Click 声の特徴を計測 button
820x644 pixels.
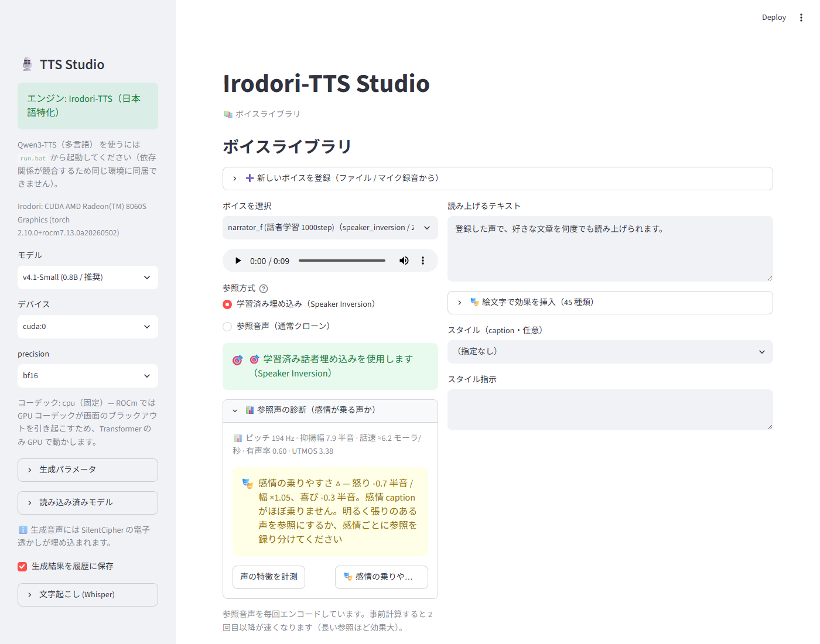pos(269,577)
